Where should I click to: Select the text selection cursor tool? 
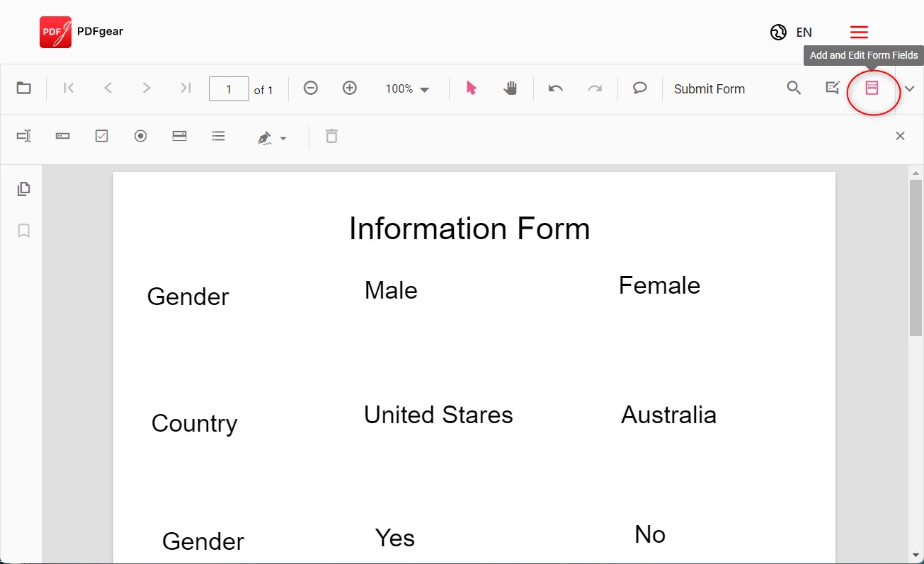(472, 88)
